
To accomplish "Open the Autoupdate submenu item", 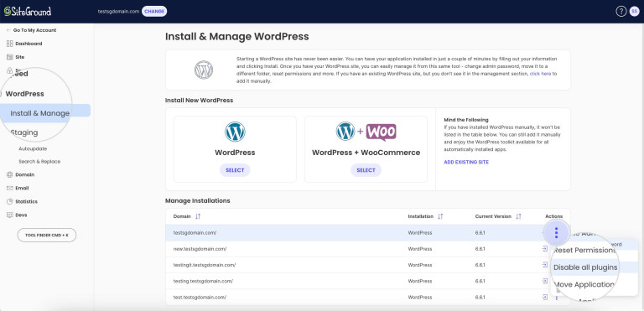I will click(33, 148).
